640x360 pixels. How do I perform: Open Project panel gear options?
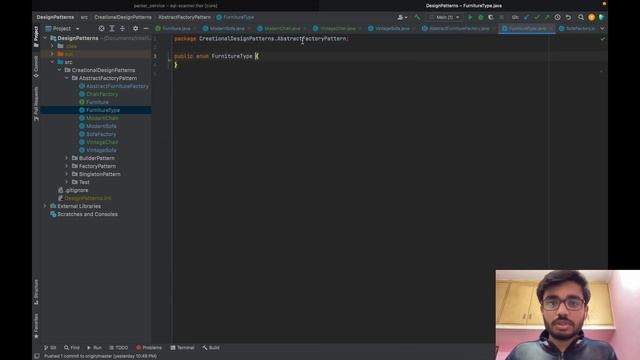(136, 29)
